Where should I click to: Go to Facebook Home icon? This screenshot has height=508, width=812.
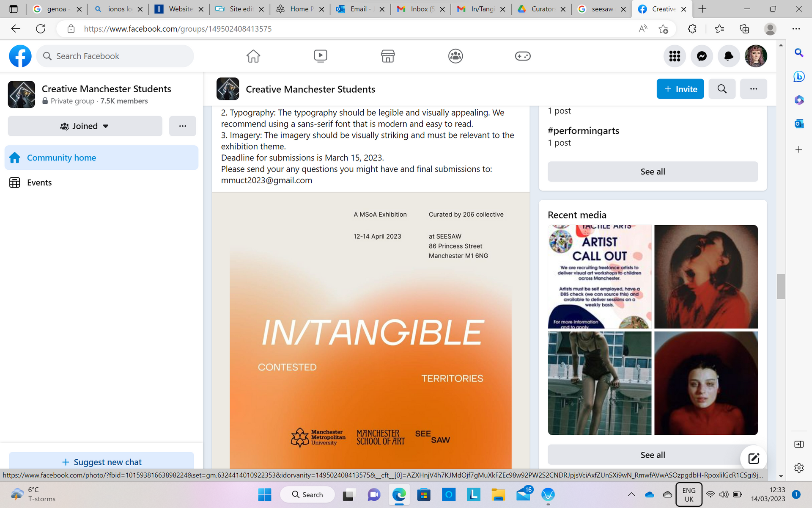(x=253, y=56)
